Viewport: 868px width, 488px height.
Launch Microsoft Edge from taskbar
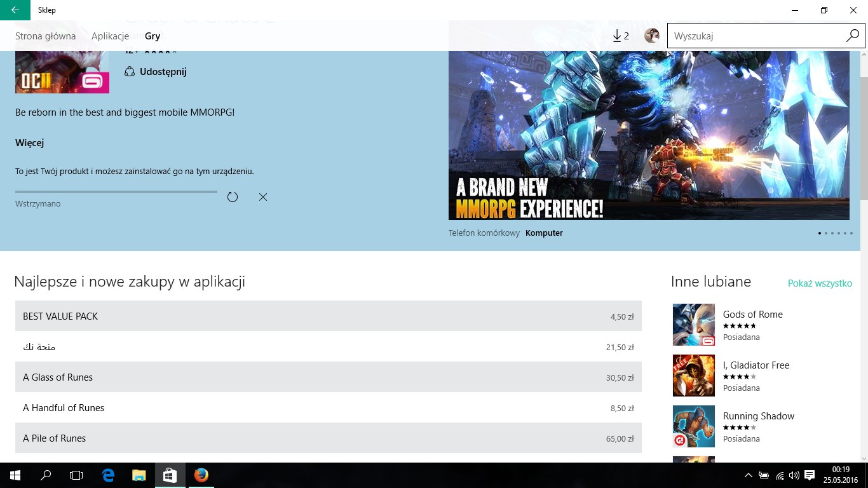(108, 475)
